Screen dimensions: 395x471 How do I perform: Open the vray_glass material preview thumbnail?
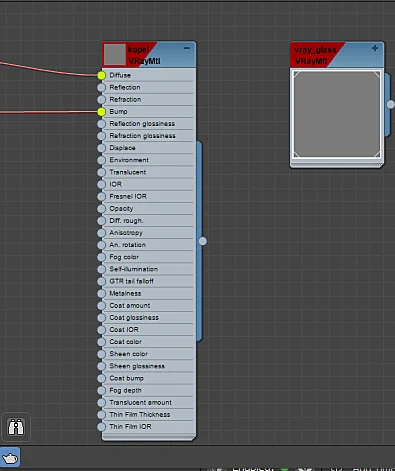[337, 114]
